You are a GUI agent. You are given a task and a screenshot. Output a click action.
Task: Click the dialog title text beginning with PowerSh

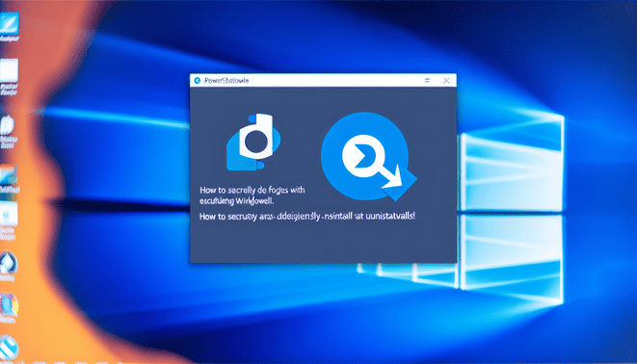[x=226, y=80]
